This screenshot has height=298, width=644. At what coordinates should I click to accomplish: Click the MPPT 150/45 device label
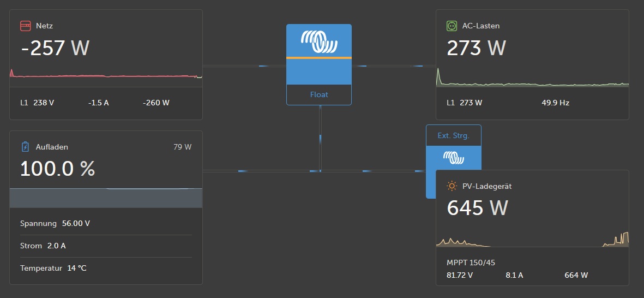(x=471, y=263)
